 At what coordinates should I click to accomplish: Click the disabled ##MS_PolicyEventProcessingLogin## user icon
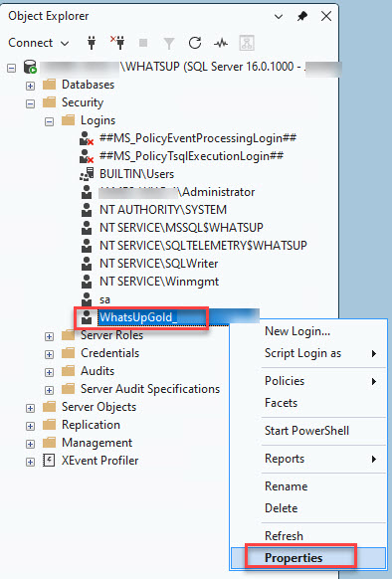tap(87, 138)
